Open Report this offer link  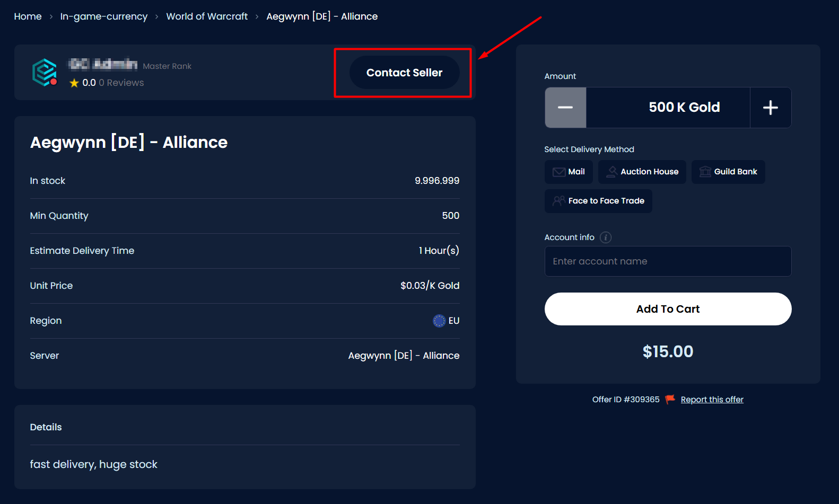tap(712, 400)
